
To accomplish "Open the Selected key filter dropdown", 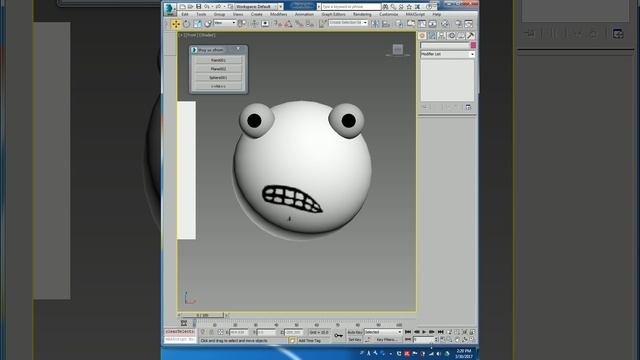I will point(383,332).
